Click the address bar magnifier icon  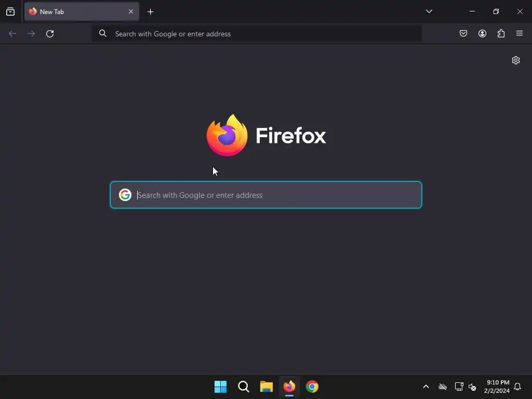[x=103, y=33]
